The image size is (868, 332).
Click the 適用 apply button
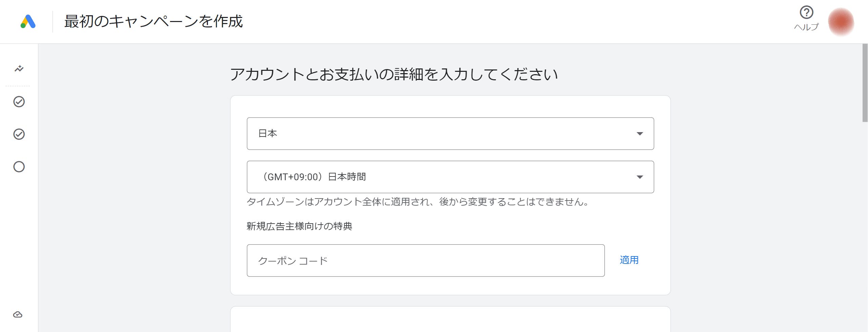[629, 260]
